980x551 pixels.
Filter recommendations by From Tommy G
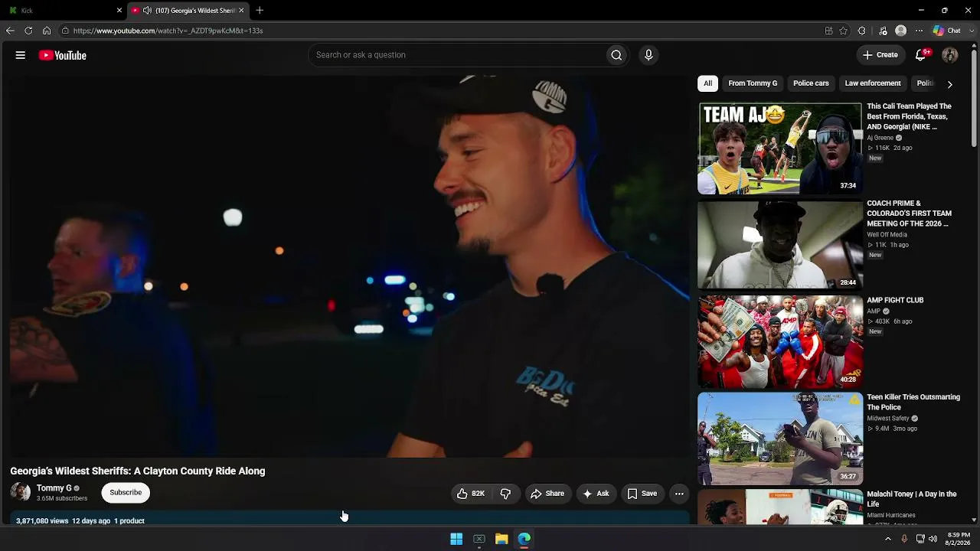tap(753, 83)
